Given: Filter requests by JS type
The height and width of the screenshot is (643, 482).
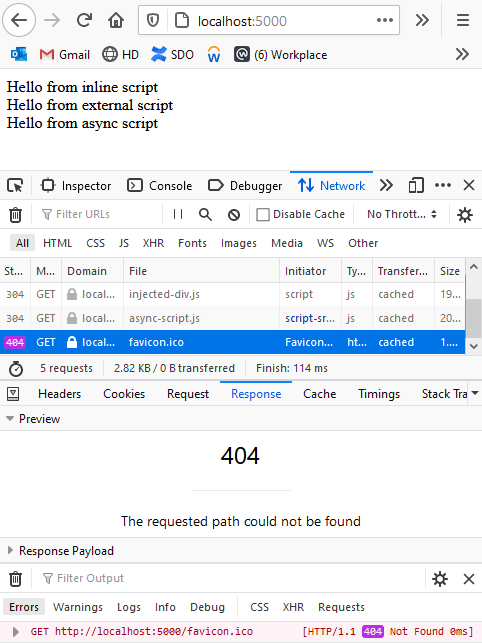Looking at the screenshot, I should [x=124, y=243].
